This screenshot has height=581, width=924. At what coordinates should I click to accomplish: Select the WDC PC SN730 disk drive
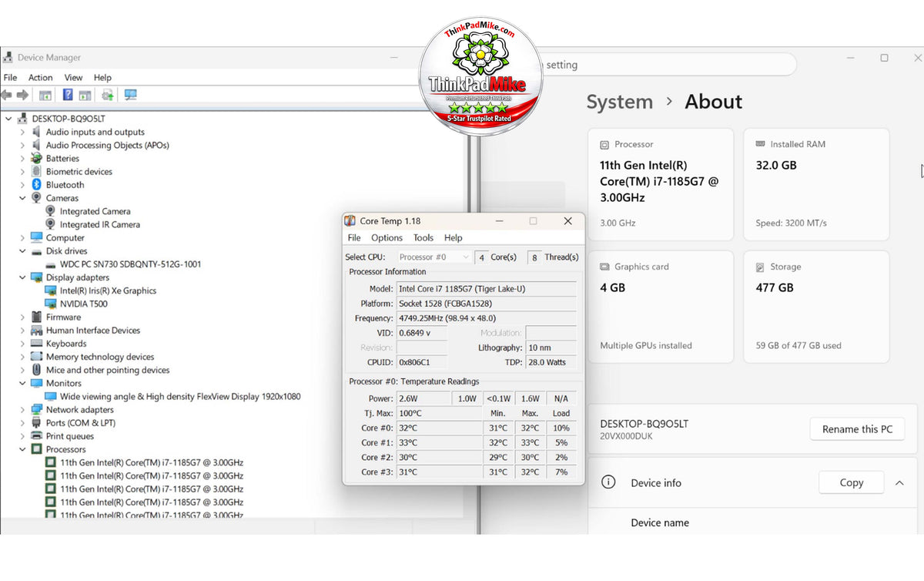pyautogui.click(x=130, y=264)
